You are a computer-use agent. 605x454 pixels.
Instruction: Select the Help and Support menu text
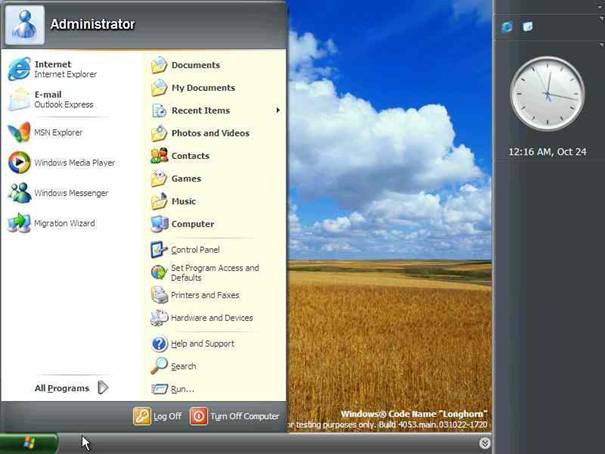(203, 343)
